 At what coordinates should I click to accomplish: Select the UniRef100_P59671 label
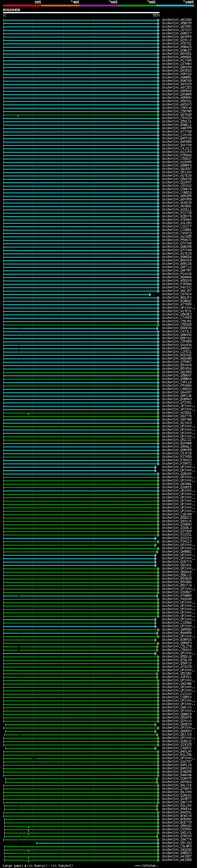(x=177, y=240)
